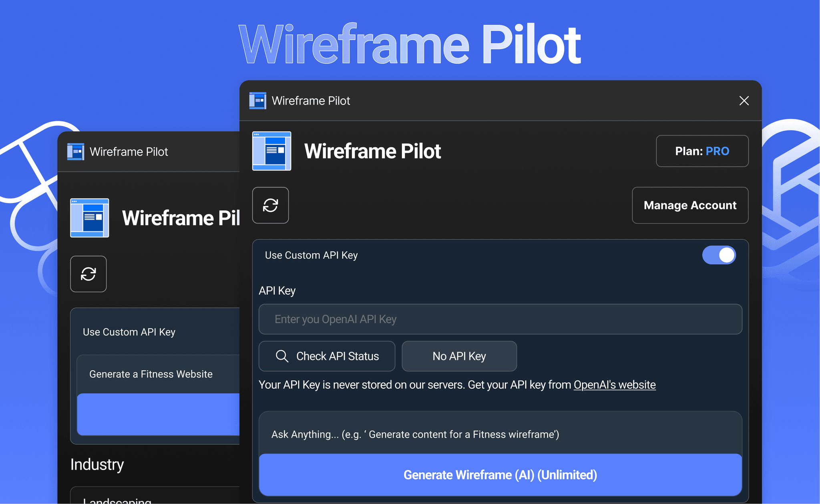Open the Generate a Fitness Website dropdown
Image resolution: width=820 pixels, height=504 pixels.
pos(151,374)
